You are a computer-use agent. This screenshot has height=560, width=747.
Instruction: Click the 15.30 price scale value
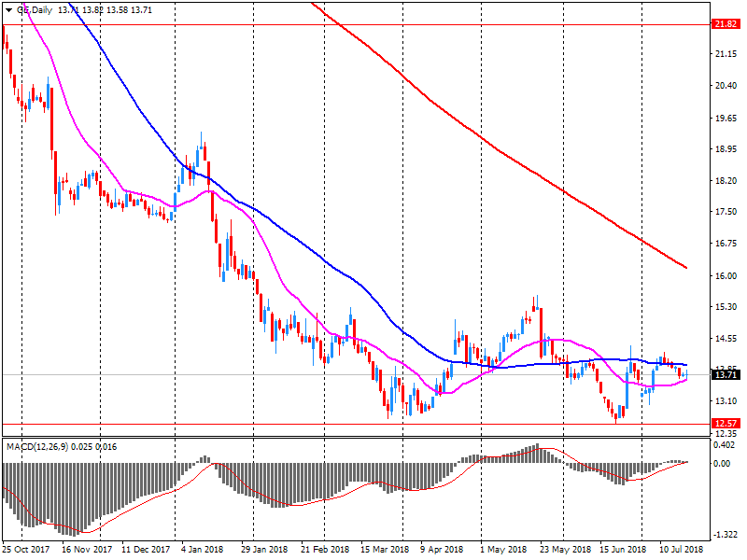click(726, 307)
